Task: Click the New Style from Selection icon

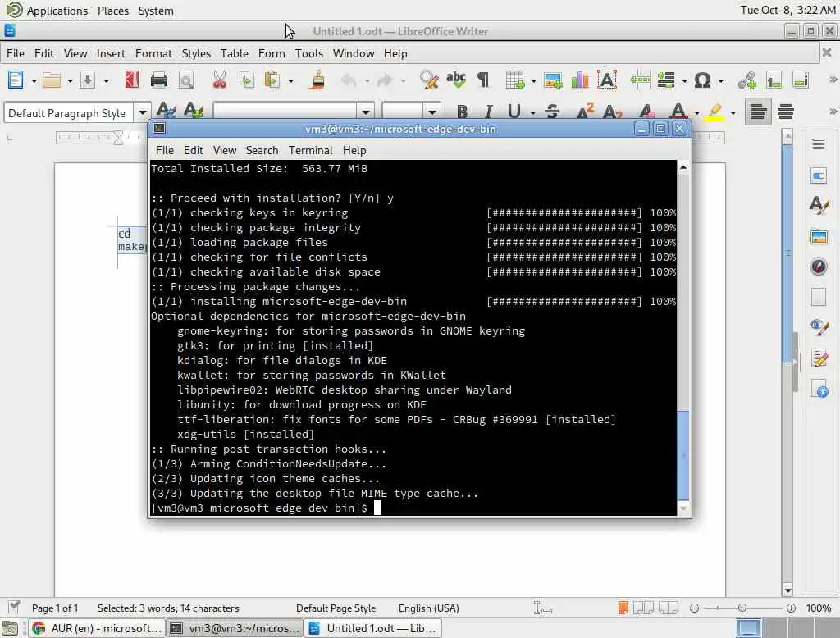Action: click(194, 112)
